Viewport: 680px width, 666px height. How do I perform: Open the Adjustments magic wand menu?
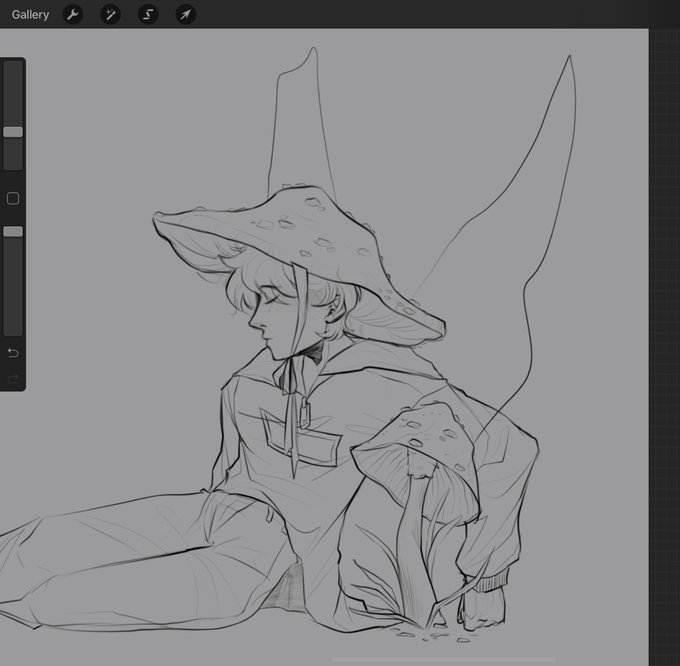(x=111, y=15)
